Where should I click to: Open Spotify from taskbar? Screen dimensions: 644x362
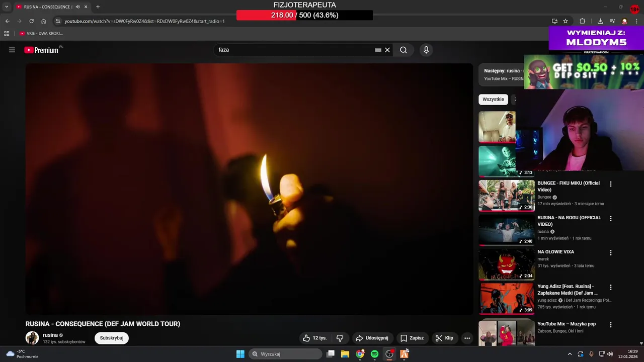tap(374, 354)
